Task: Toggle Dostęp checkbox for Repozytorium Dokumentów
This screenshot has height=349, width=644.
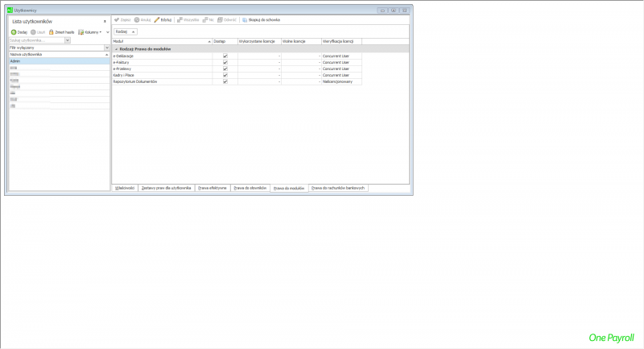Action: coord(225,81)
